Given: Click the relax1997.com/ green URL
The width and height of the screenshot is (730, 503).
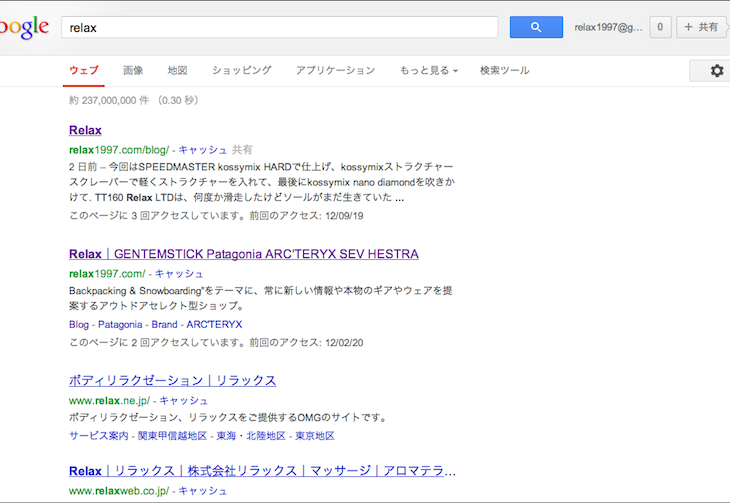Looking at the screenshot, I should click(x=107, y=273).
